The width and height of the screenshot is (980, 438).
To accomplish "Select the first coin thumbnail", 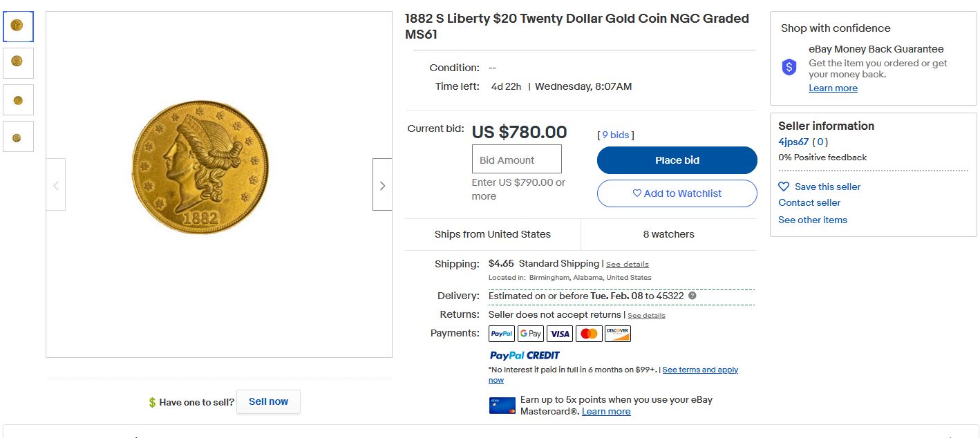I will pyautogui.click(x=18, y=26).
